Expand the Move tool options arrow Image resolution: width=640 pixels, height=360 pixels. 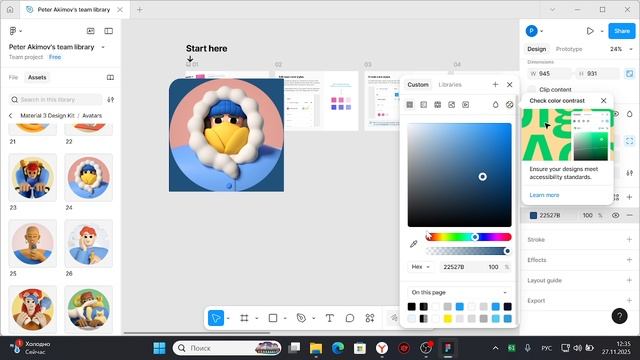[x=228, y=318]
